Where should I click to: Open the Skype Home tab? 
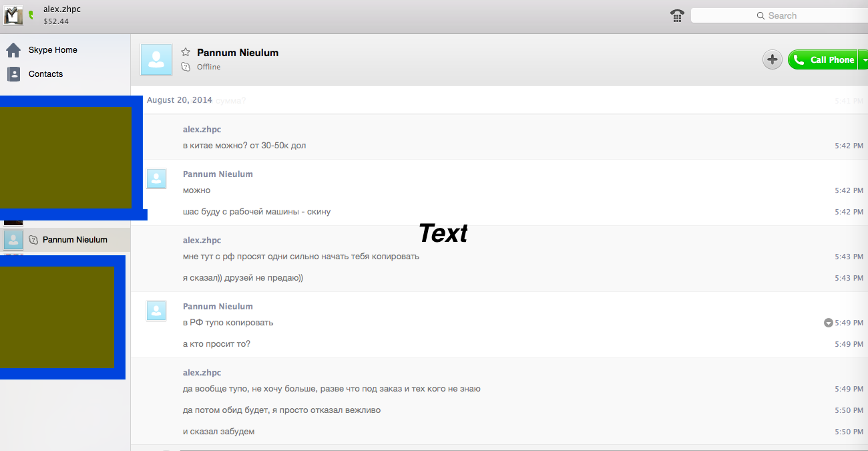(x=53, y=50)
